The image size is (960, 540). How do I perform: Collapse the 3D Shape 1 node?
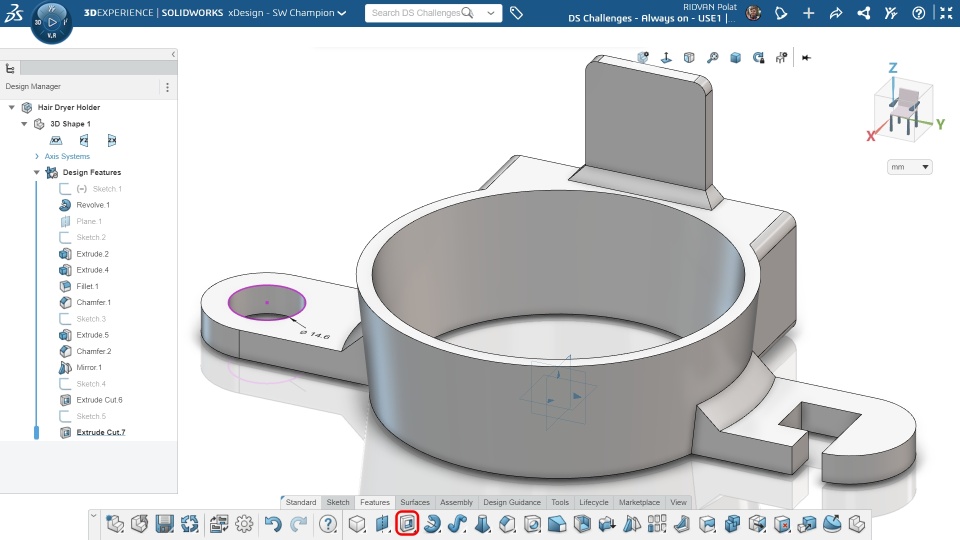coord(24,124)
